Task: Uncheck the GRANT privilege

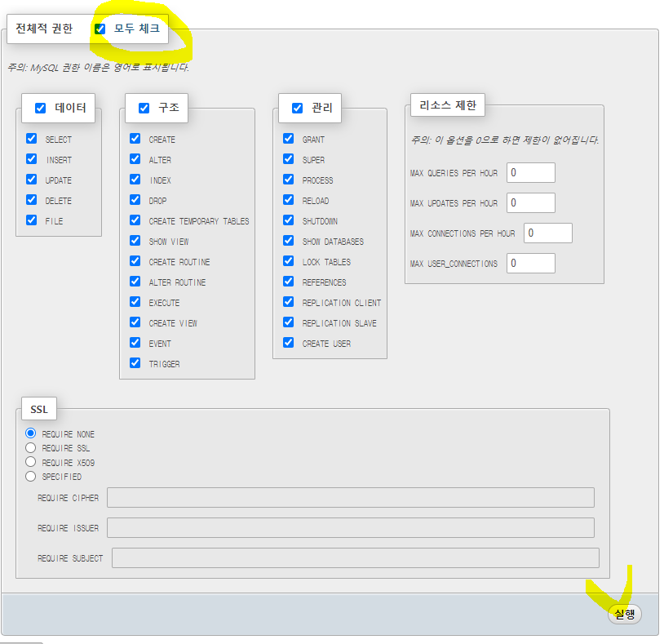Action: (289, 138)
